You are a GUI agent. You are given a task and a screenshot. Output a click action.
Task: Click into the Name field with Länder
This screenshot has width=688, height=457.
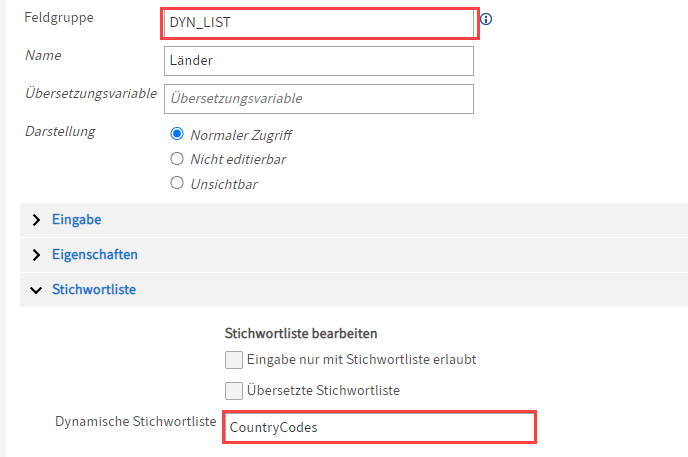click(319, 60)
